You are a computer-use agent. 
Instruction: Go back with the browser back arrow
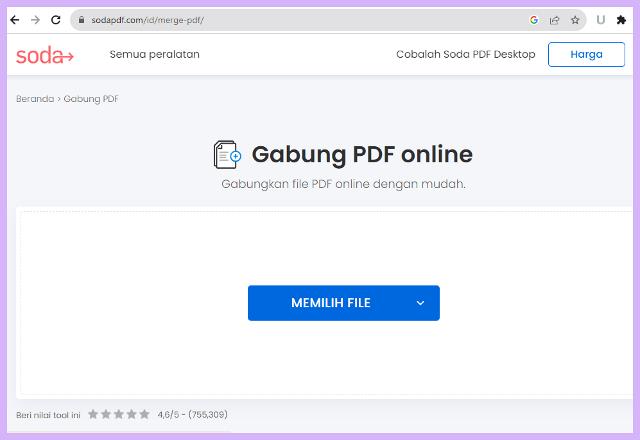pos(15,20)
